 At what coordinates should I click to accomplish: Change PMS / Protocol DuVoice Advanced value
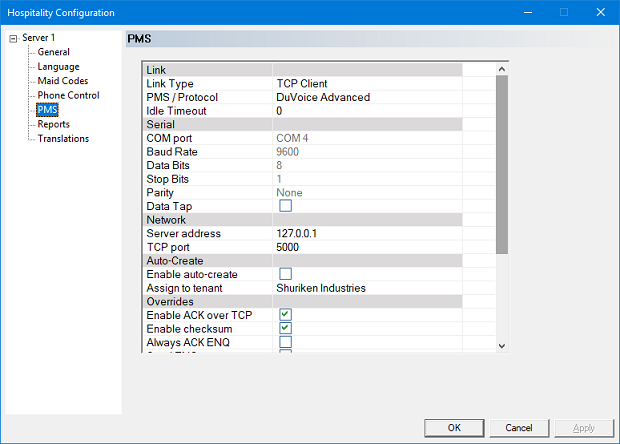383,97
